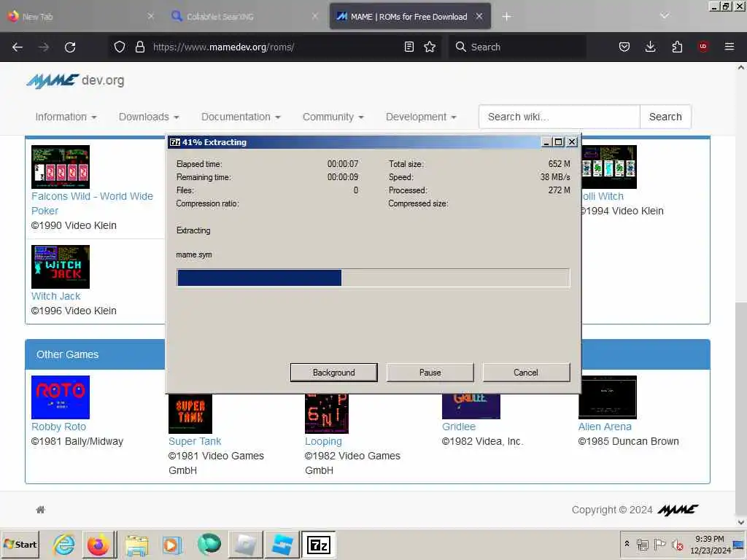The image size is (747, 560).
Task: Open a new tab with the plus button
Action: 506,17
